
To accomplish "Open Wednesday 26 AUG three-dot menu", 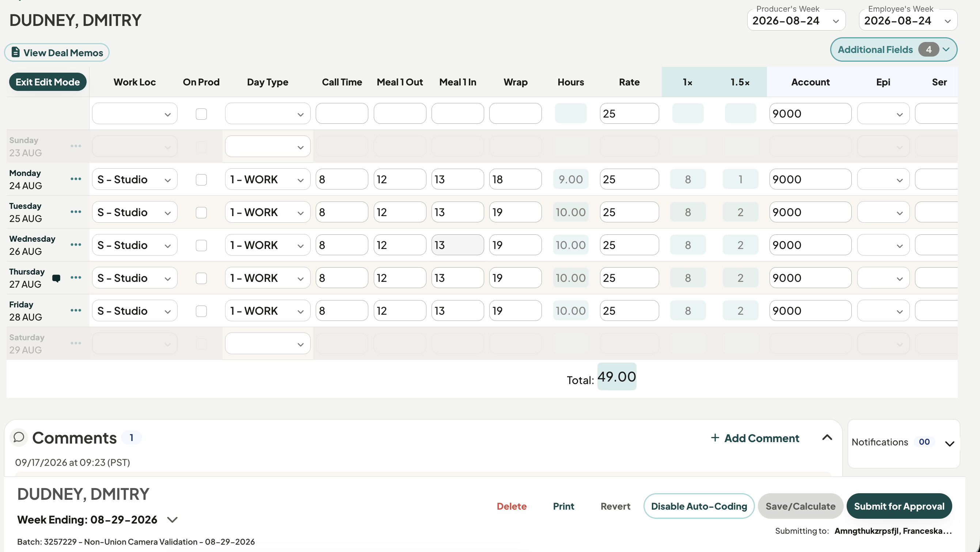I will click(76, 245).
